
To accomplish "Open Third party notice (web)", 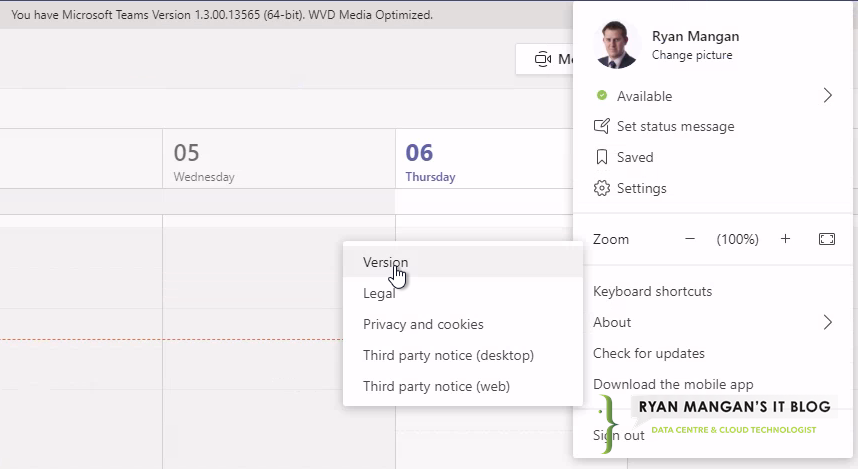I will 462,386.
